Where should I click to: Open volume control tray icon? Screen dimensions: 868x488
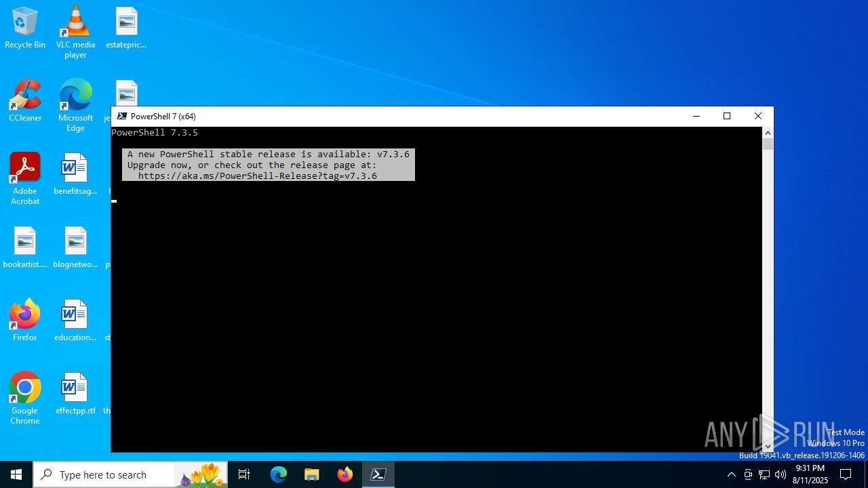781,474
